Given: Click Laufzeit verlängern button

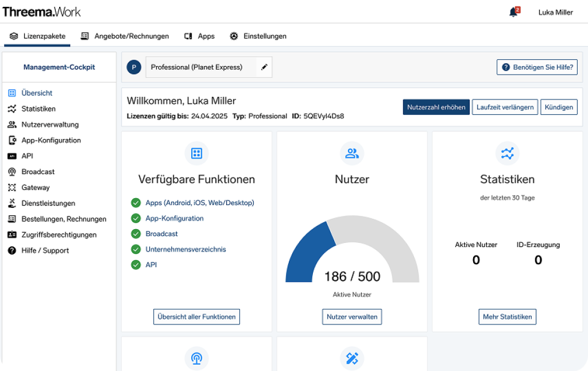Looking at the screenshot, I should click(x=505, y=107).
